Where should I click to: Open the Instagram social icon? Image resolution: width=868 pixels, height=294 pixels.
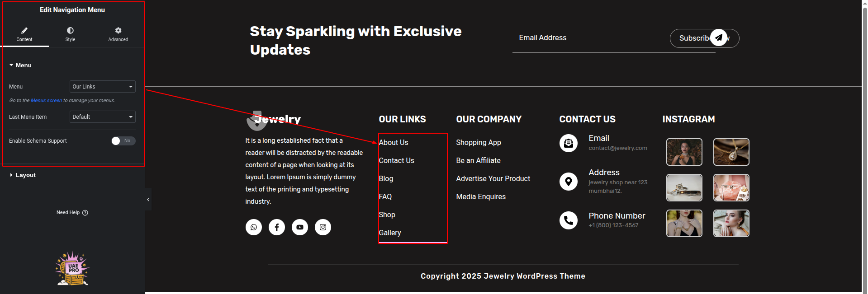[323, 227]
